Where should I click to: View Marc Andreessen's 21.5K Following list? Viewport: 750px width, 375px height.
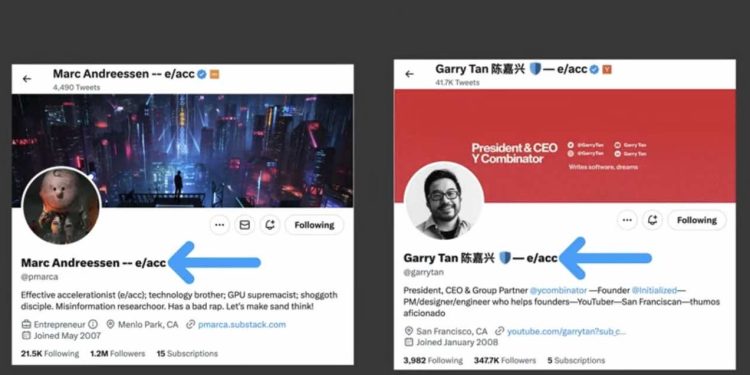click(x=50, y=353)
